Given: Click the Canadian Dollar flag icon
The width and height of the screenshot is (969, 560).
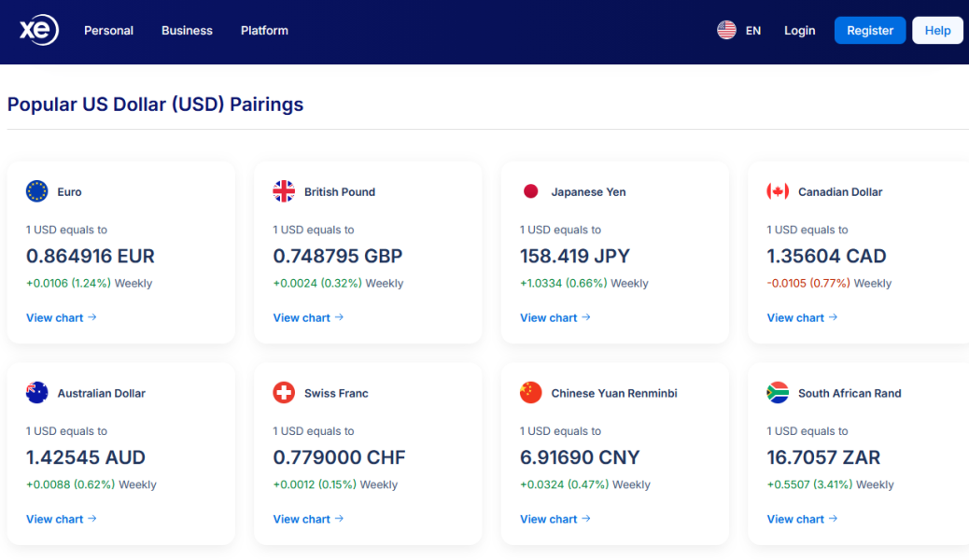Looking at the screenshot, I should coord(778,191).
